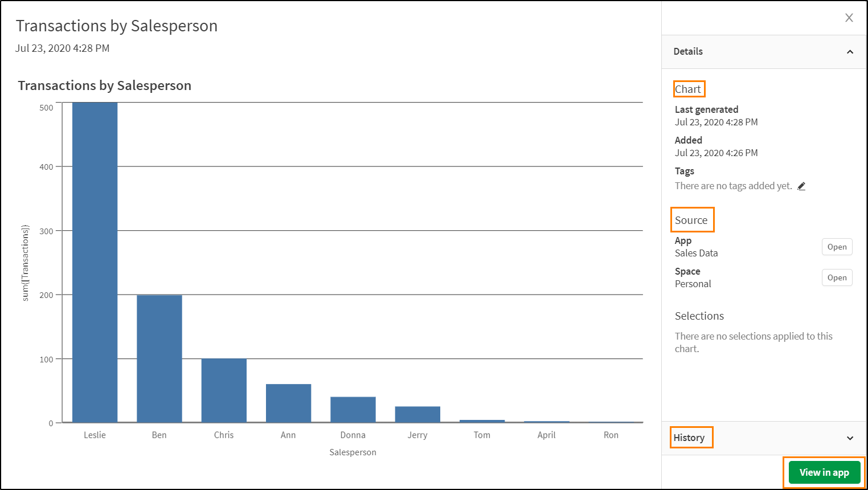Viewport: 868px width, 490px height.
Task: Open the Personal space
Action: 837,277
